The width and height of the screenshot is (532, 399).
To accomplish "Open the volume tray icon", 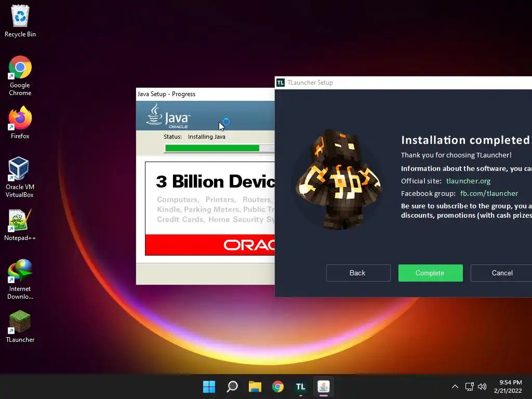I will [482, 387].
